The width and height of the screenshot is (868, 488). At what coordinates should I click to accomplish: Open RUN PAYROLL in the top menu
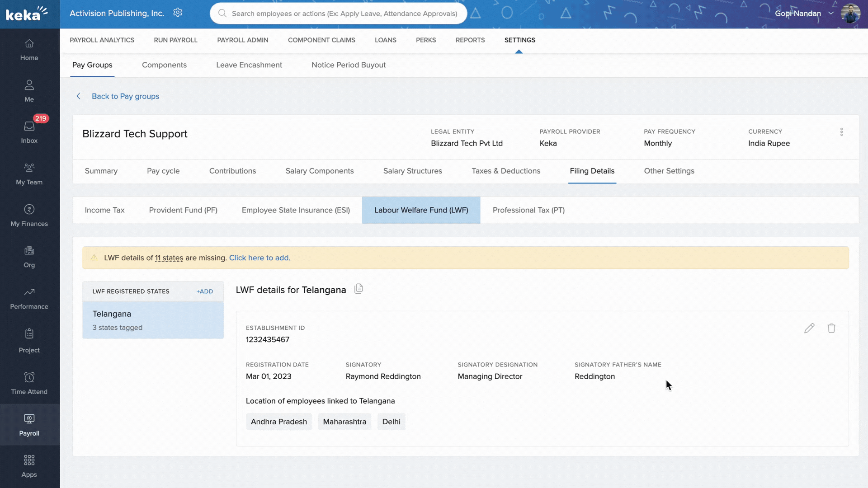pyautogui.click(x=175, y=40)
